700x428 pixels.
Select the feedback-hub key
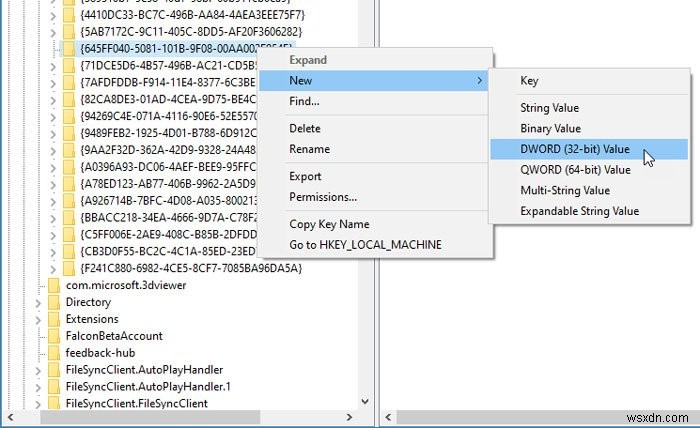[100, 353]
